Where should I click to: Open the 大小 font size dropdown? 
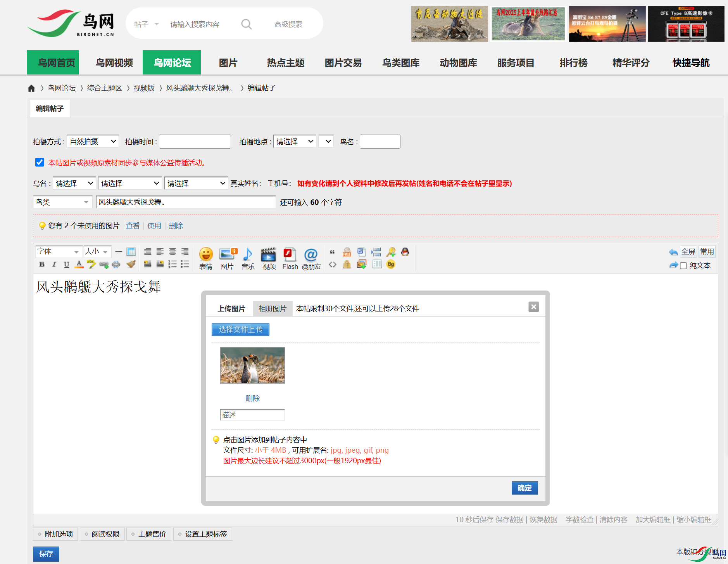pos(97,252)
